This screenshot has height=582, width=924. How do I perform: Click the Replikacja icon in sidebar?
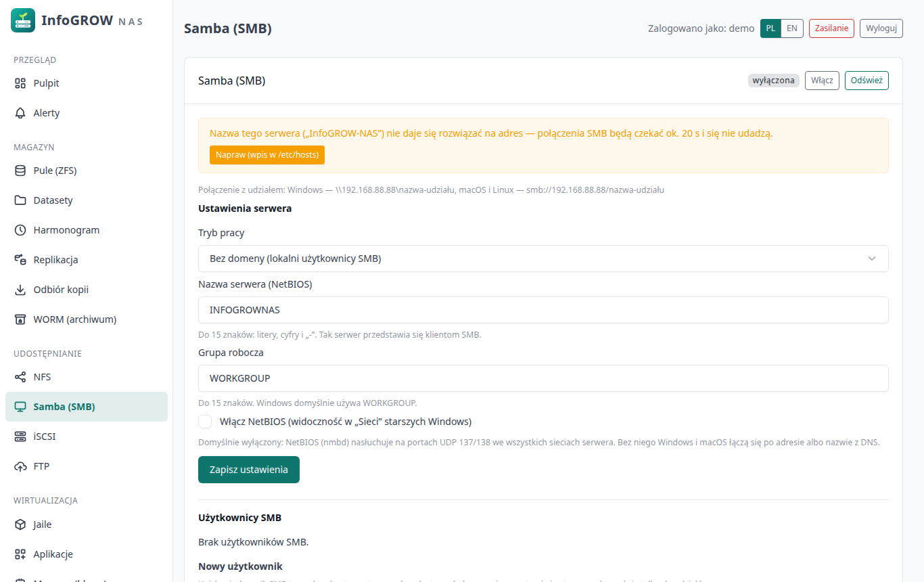(x=20, y=260)
